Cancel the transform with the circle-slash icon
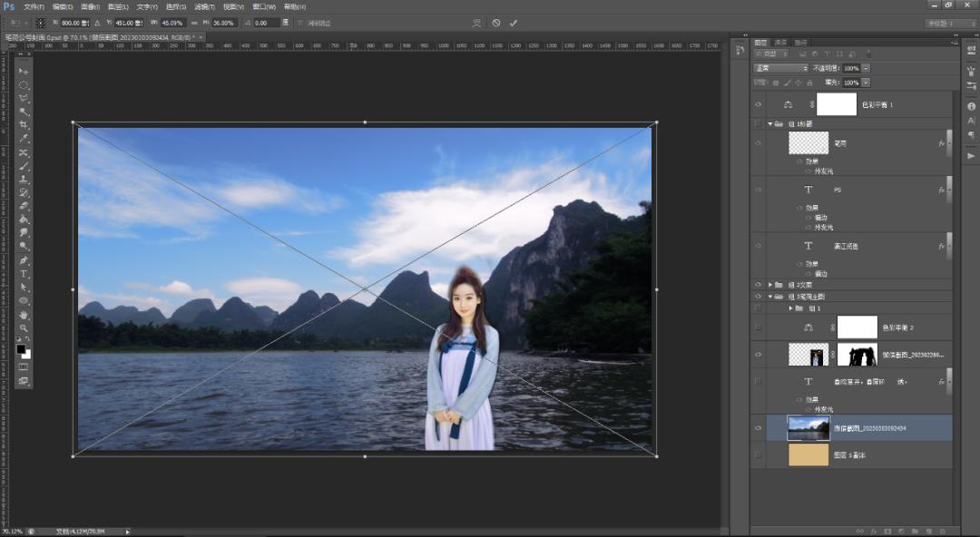The height and width of the screenshot is (537, 980). click(496, 23)
